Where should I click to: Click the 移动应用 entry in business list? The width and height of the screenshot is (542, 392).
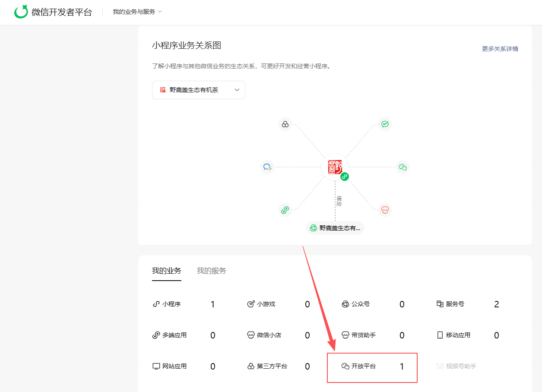[x=458, y=335]
